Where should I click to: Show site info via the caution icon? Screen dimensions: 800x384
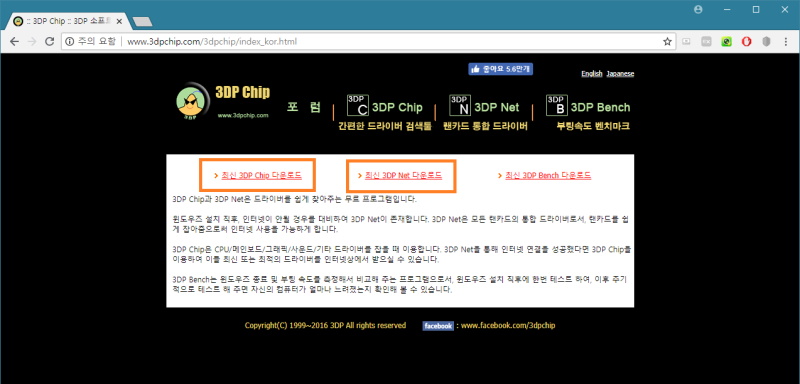click(69, 42)
